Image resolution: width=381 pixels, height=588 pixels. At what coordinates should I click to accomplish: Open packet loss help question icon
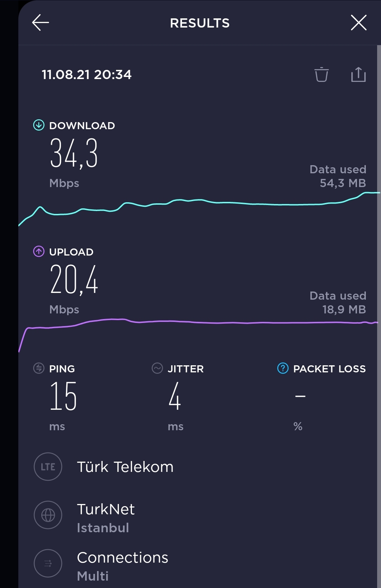[283, 368]
